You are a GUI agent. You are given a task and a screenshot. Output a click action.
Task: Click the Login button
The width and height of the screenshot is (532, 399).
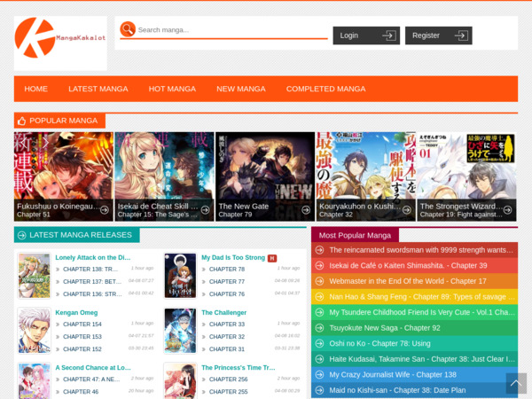366,35
